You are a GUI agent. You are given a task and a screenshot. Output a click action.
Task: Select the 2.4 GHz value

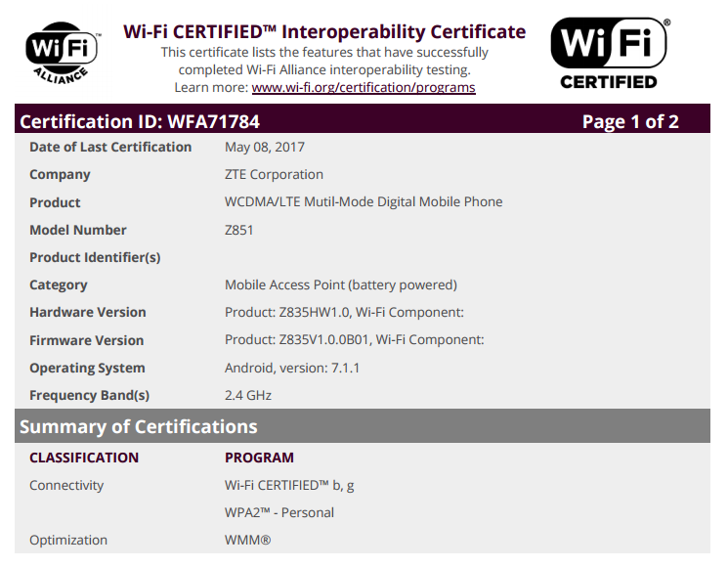248,395
